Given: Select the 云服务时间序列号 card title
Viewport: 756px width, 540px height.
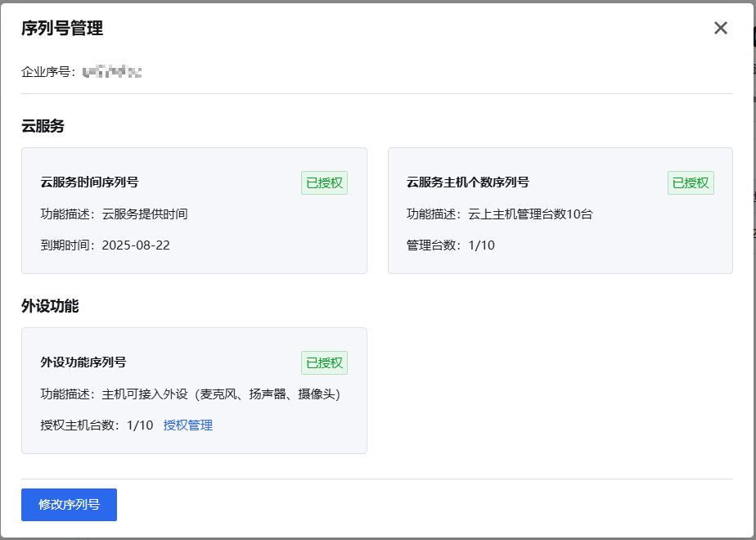Looking at the screenshot, I should point(89,182).
